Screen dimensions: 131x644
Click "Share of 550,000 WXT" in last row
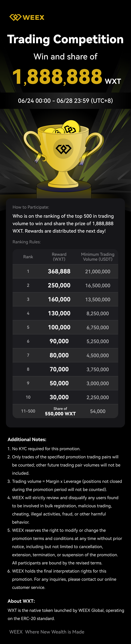(x=60, y=411)
